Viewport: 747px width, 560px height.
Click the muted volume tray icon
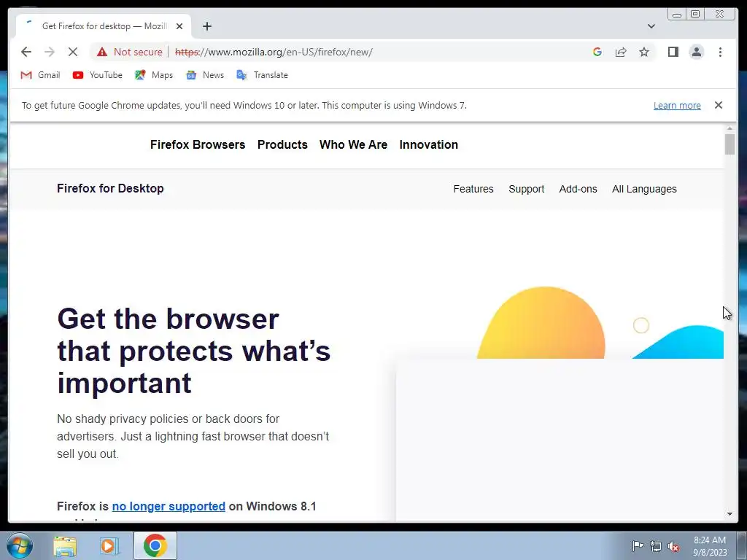pyautogui.click(x=673, y=547)
